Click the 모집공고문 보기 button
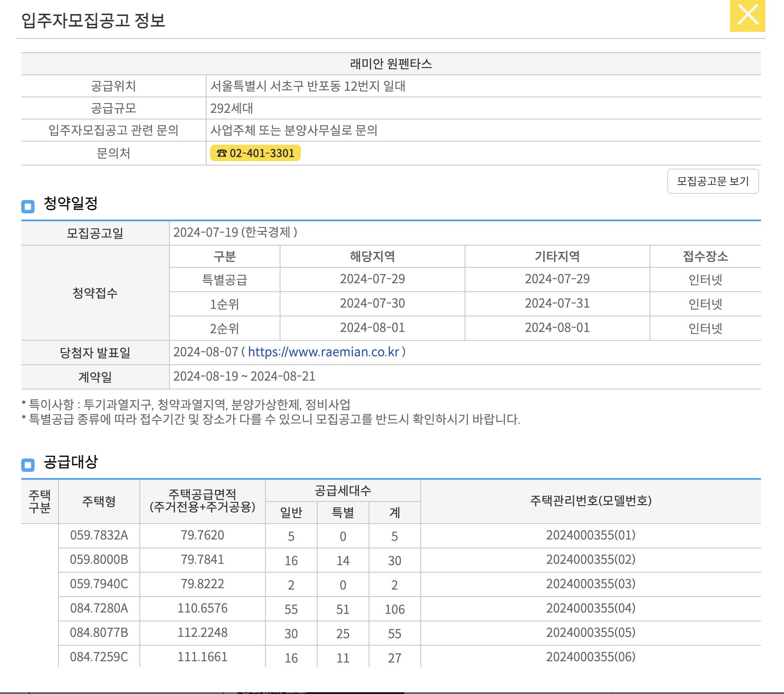 tap(713, 181)
